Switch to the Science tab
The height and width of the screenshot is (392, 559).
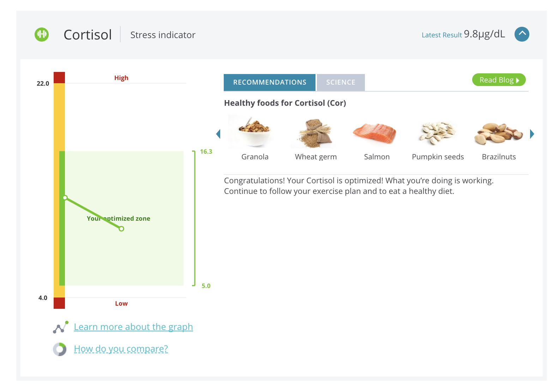click(x=341, y=82)
